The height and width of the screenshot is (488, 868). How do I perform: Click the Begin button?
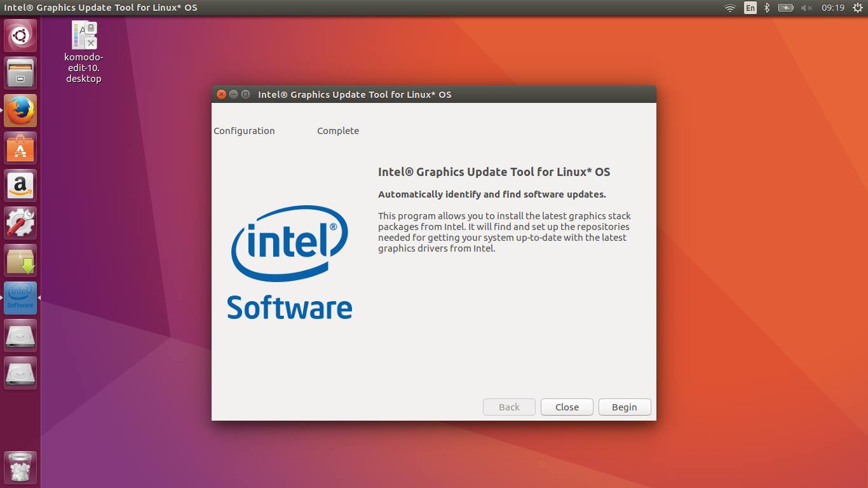pyautogui.click(x=625, y=407)
